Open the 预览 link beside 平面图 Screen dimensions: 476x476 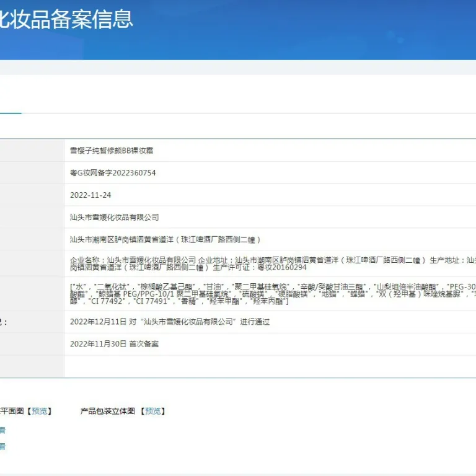(x=40, y=411)
